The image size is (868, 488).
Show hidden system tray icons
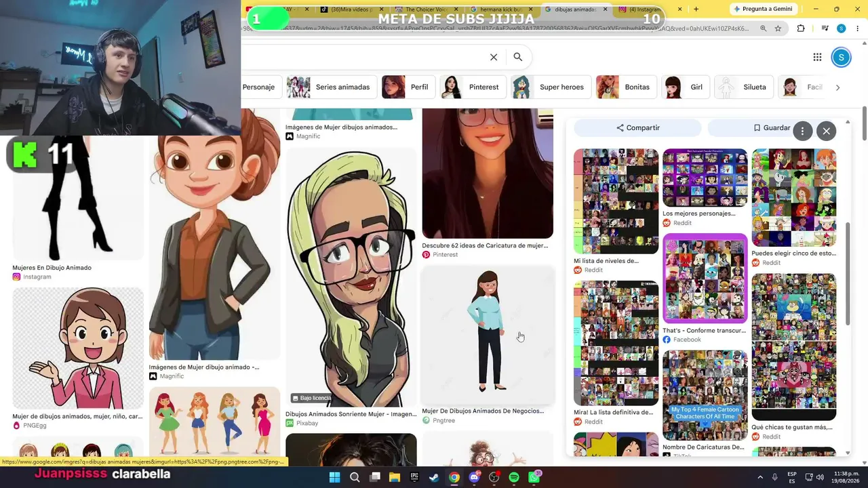point(759,477)
